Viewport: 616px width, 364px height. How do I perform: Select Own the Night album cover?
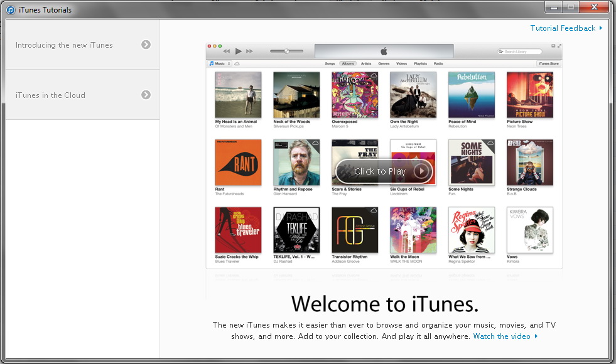pos(413,95)
